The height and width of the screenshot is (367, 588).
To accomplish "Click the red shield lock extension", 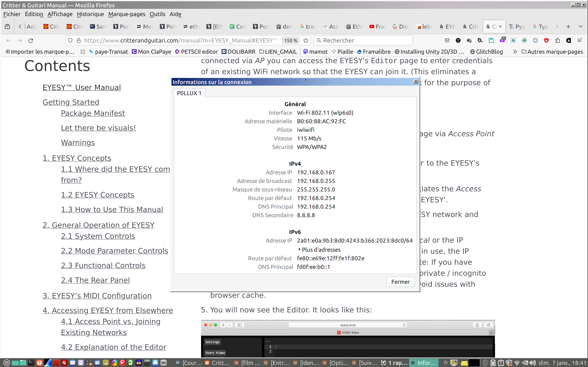I will [546, 41].
